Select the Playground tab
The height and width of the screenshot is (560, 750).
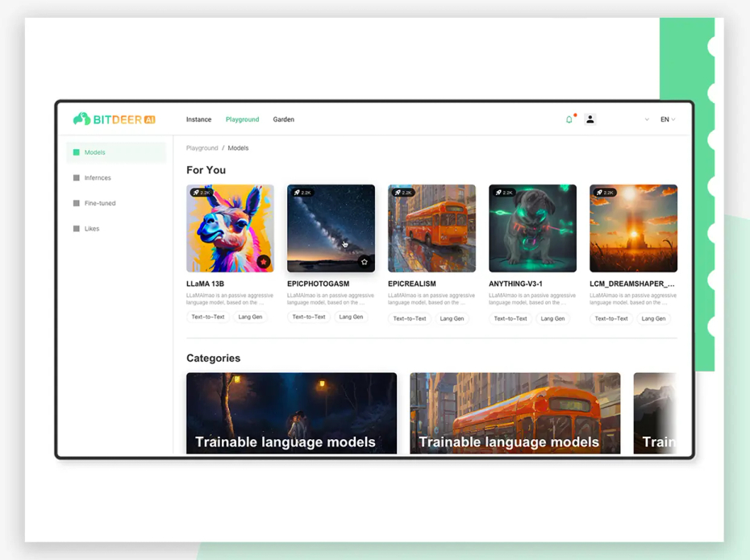243,119
